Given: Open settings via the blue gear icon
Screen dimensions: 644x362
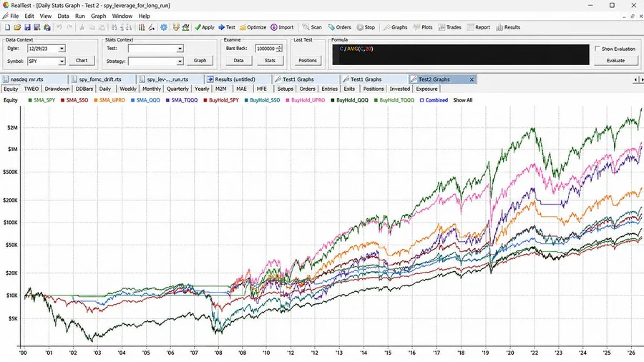Looking at the screenshot, I should click(163, 27).
